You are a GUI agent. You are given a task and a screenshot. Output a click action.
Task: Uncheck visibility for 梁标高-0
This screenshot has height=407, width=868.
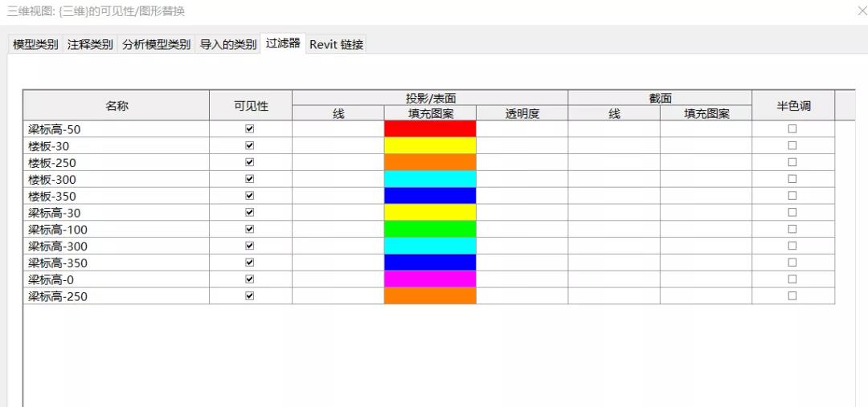pyautogui.click(x=250, y=279)
